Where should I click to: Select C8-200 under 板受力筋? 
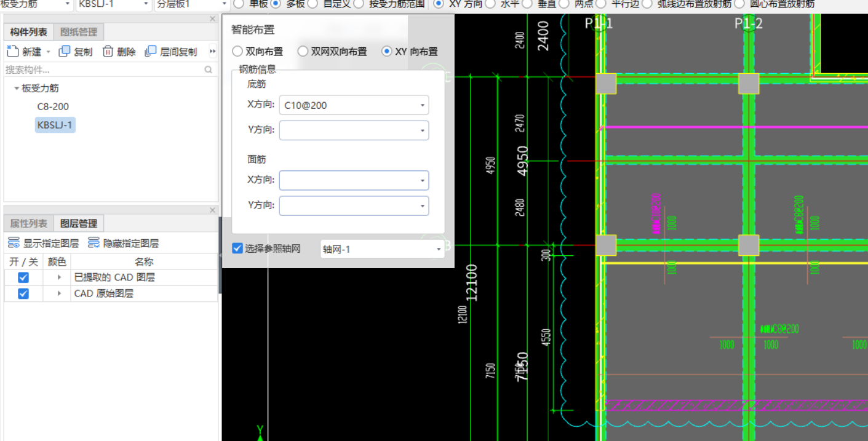54,106
